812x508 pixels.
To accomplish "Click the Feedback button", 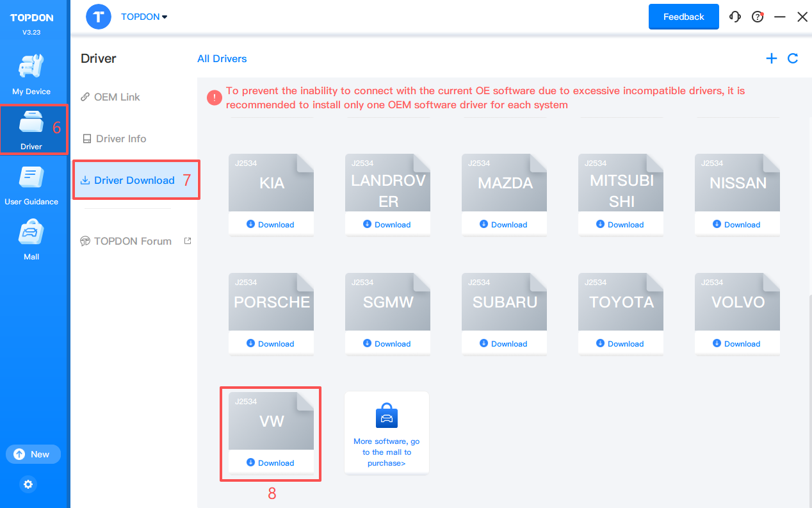I will tap(683, 17).
